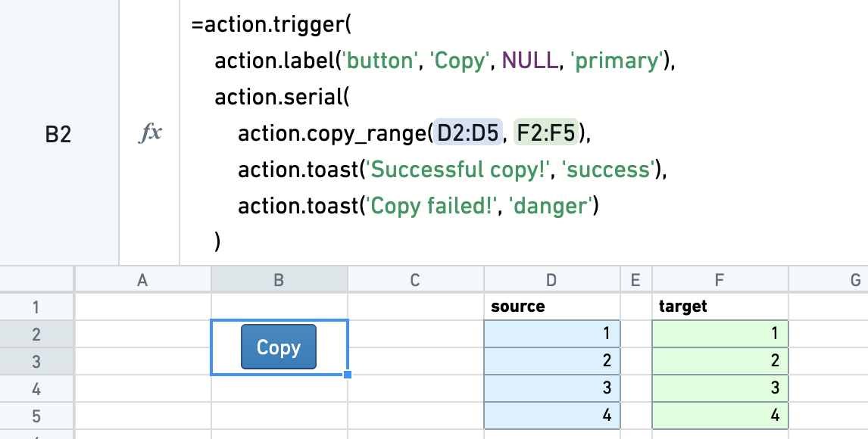Select column A header
868x439 pixels.
pyautogui.click(x=142, y=280)
